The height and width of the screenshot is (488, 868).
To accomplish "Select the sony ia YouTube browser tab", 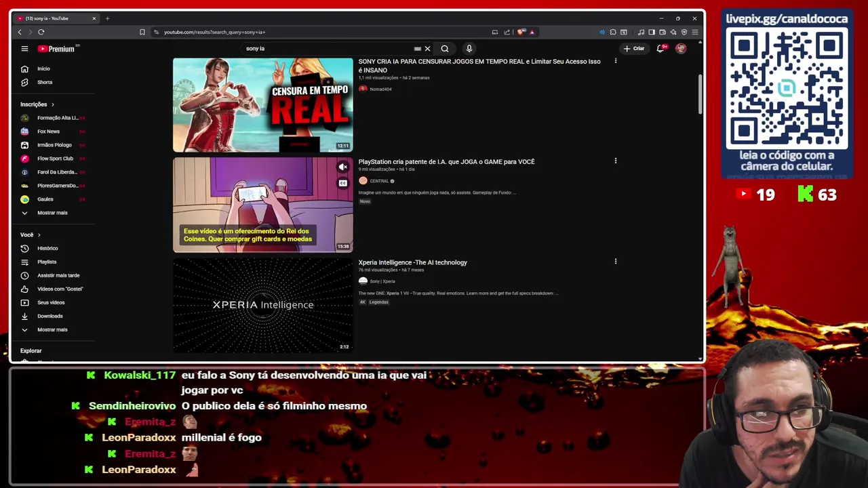I will click(x=56, y=18).
